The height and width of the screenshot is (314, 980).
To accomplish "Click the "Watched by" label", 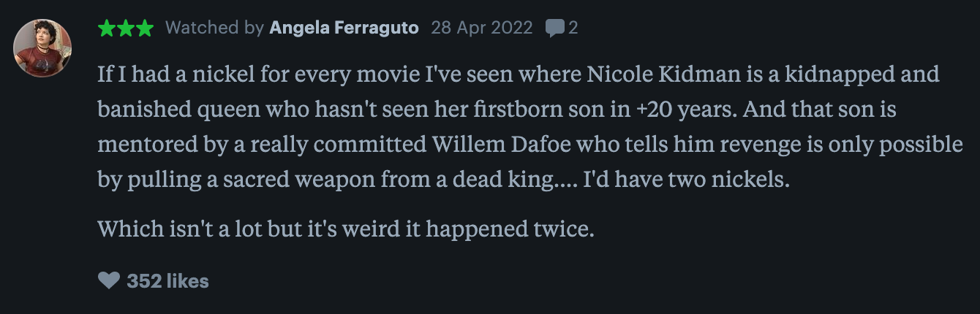I will pyautogui.click(x=214, y=28).
